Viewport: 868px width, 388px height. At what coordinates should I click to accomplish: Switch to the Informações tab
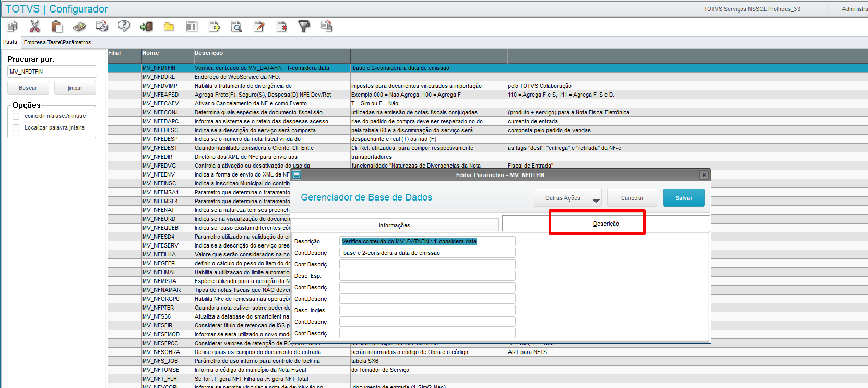pos(395,225)
